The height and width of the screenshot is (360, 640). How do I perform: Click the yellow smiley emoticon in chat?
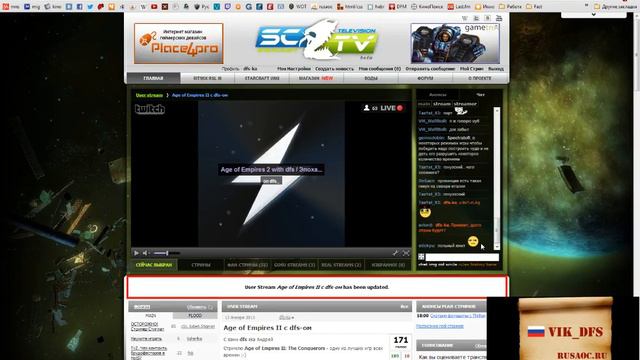(473, 242)
